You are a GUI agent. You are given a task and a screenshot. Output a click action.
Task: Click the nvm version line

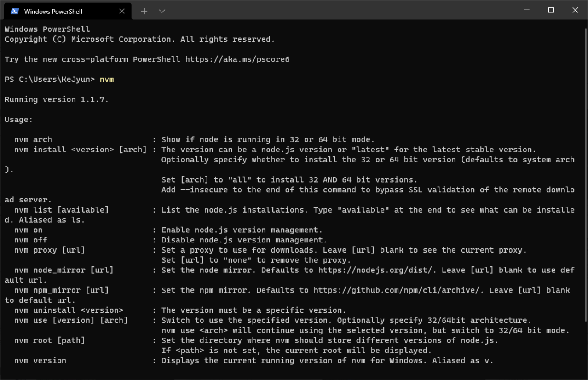[x=40, y=360]
